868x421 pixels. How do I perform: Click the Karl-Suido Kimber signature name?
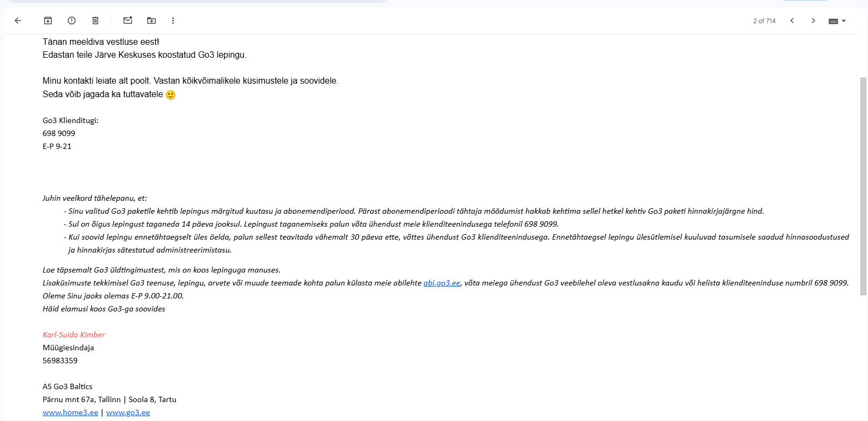[74, 335]
